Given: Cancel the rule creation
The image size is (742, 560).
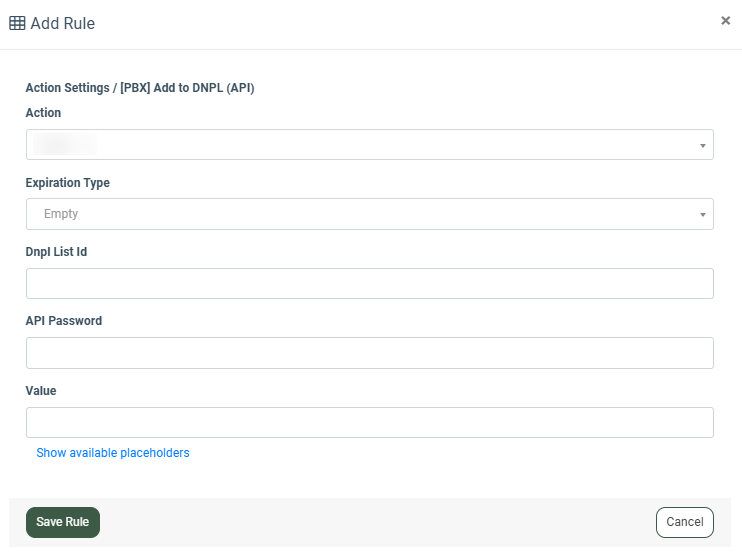Looking at the screenshot, I should [x=684, y=522].
